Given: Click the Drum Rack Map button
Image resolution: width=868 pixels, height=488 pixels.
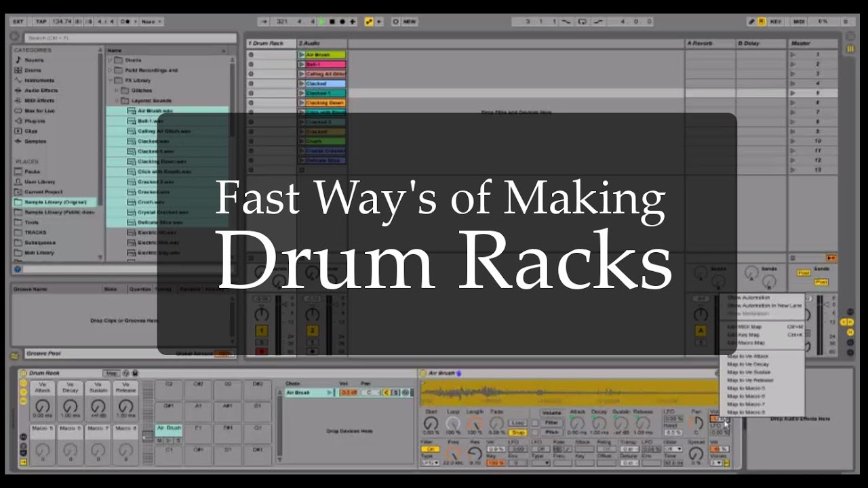Looking at the screenshot, I should click(111, 373).
